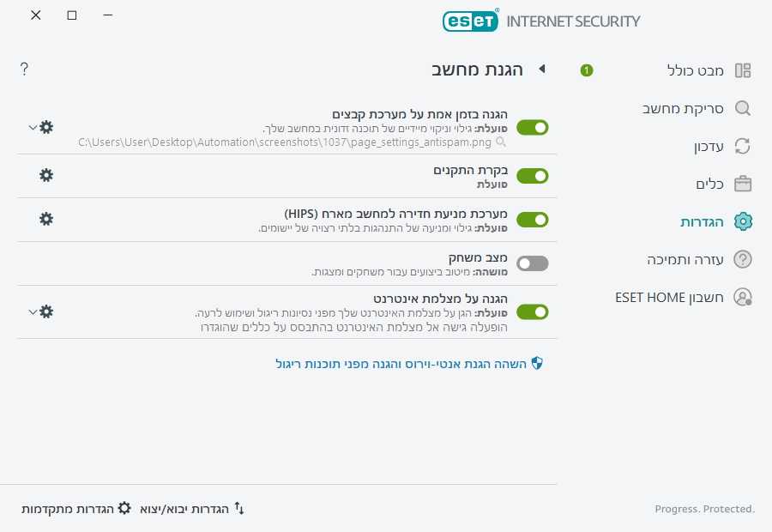Click the Update (עדכון) refresh icon
772x532 pixels.
743,146
